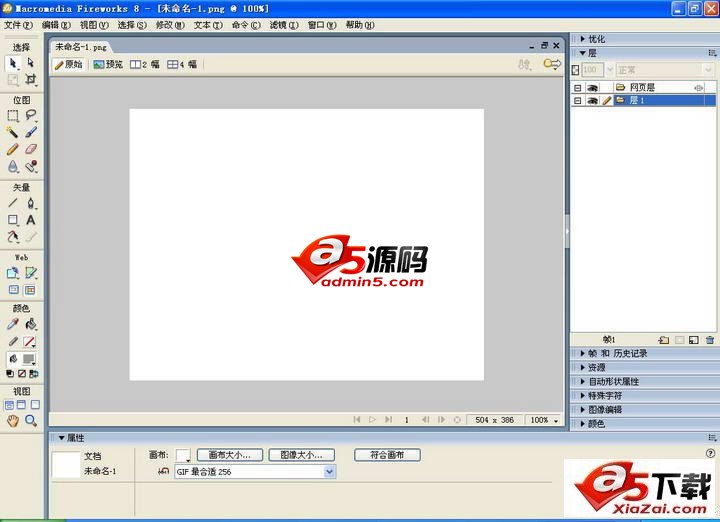Expand the 优化 panel
The width and height of the screenshot is (720, 522).
(x=583, y=39)
